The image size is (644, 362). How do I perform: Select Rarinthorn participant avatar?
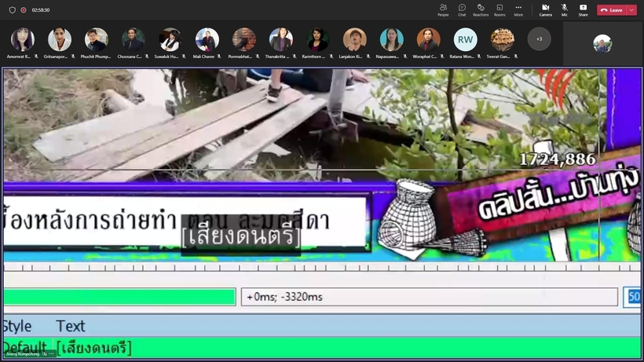click(x=317, y=39)
